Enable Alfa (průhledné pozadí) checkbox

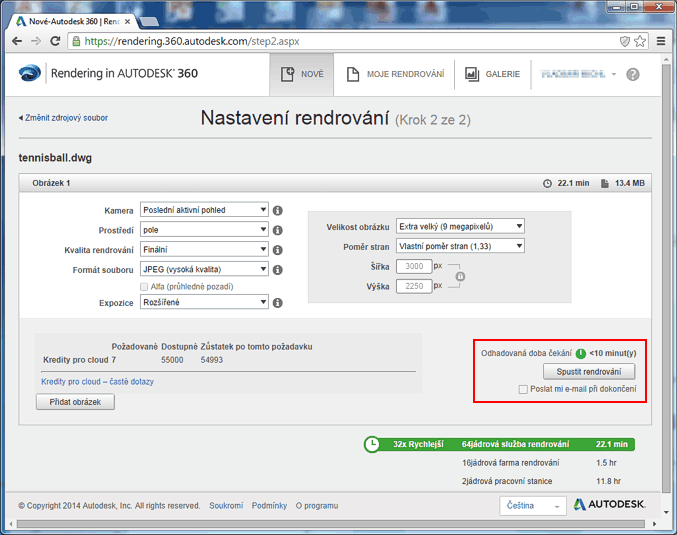point(144,287)
